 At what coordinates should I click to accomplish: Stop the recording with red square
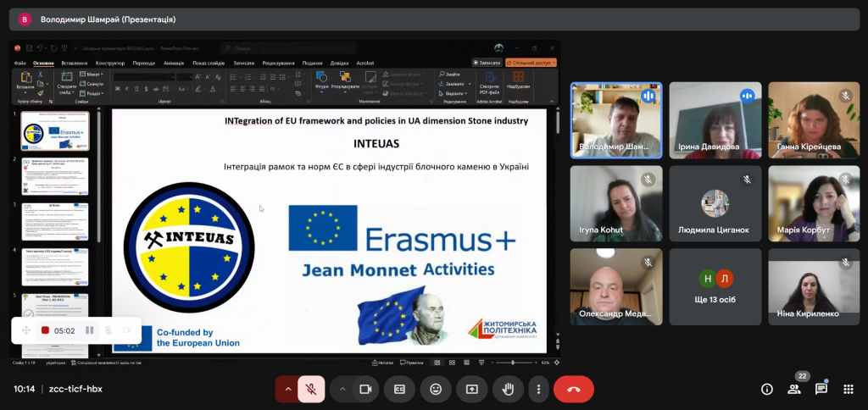tap(46, 330)
